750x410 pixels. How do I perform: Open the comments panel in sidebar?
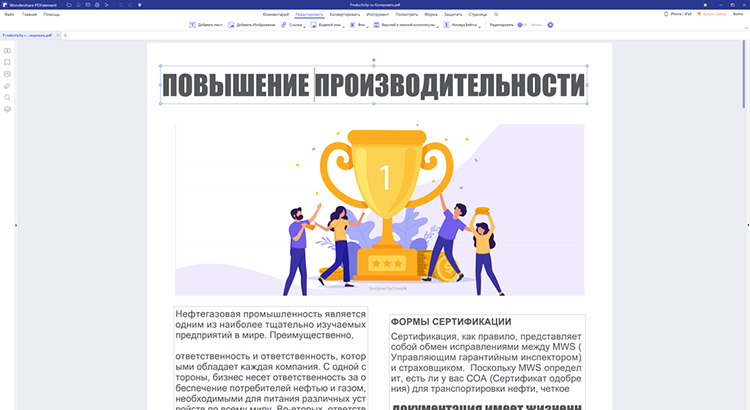tap(7, 74)
